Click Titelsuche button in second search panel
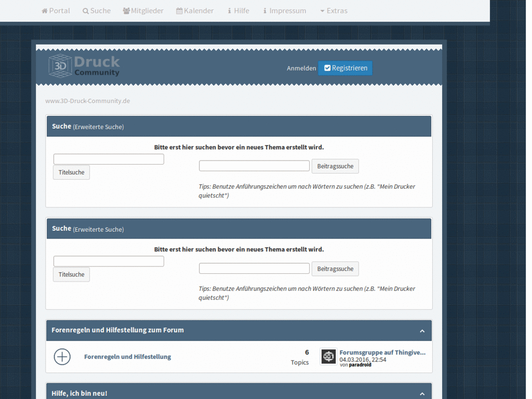The height and width of the screenshot is (399, 532). pyautogui.click(x=71, y=274)
